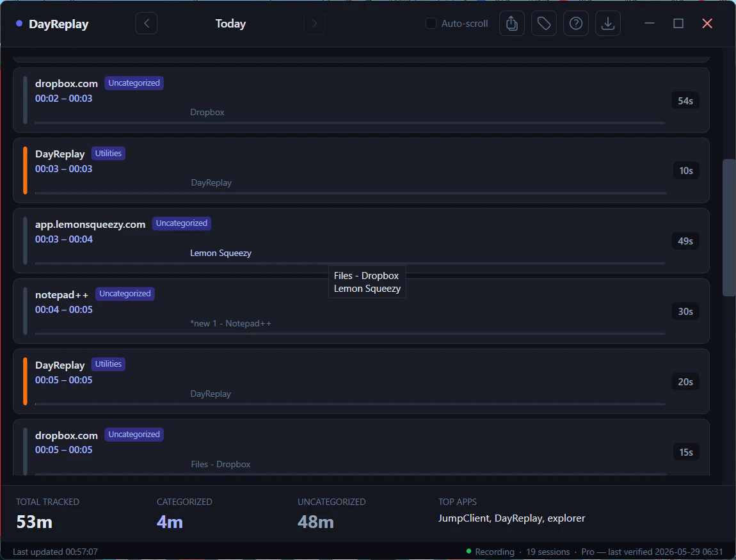Click the Top Apps list text

pos(511,518)
